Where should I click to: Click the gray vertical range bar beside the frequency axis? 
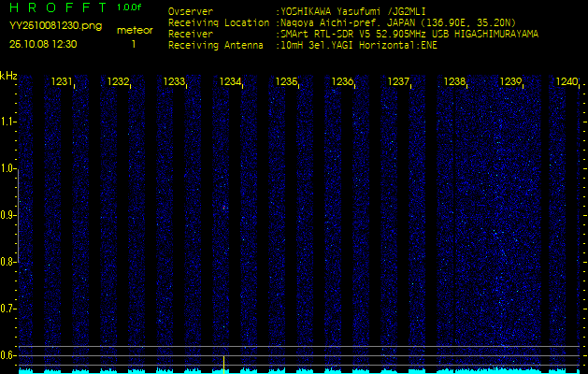tap(18, 216)
